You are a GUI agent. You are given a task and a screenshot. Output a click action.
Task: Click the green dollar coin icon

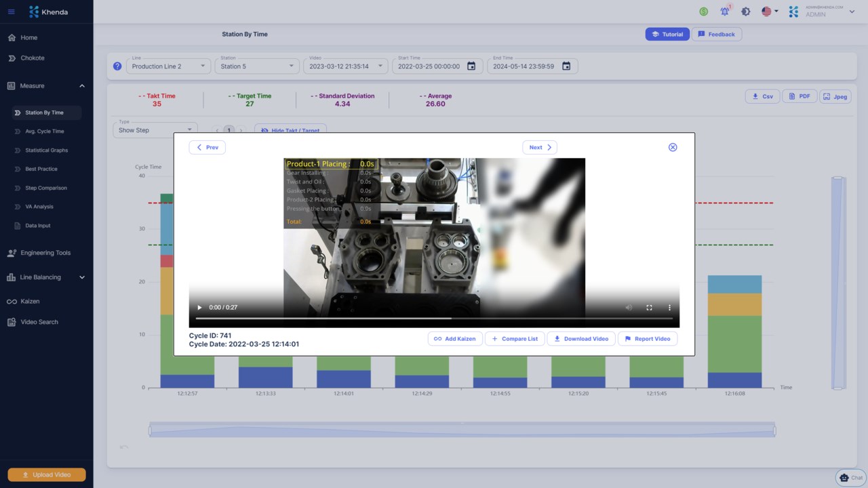[x=704, y=12]
